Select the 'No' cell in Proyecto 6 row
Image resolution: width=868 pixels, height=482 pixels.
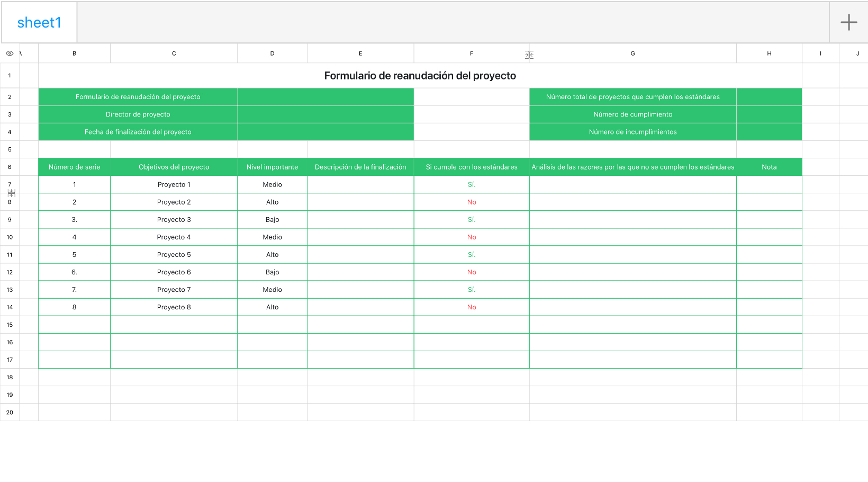click(472, 272)
